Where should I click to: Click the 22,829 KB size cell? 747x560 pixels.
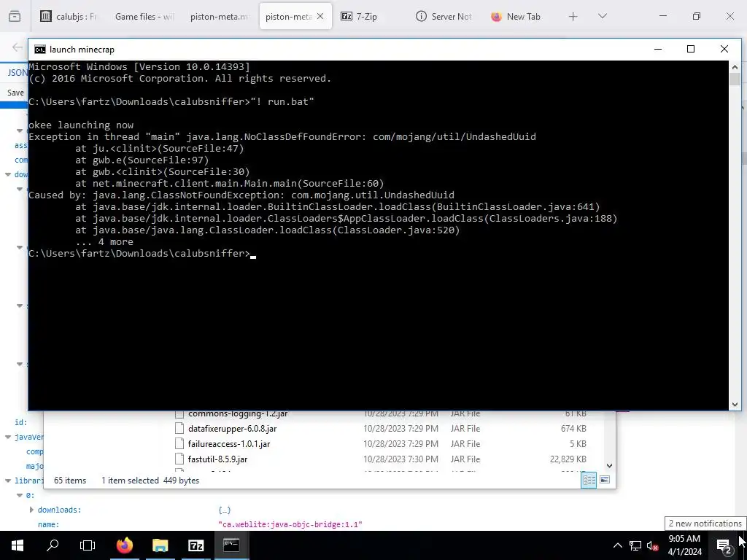(568, 459)
